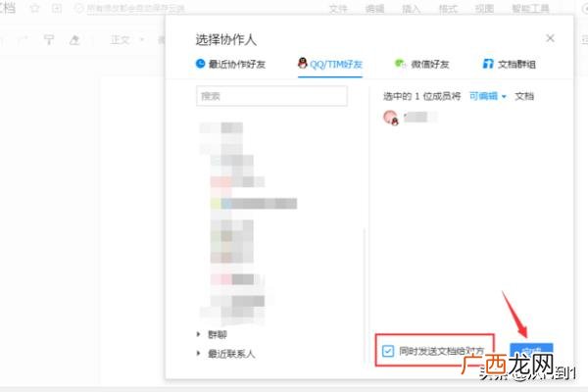Click the WeChat icon on 微信好友 tab
Screen dimensions: 588x392
[x=400, y=64]
